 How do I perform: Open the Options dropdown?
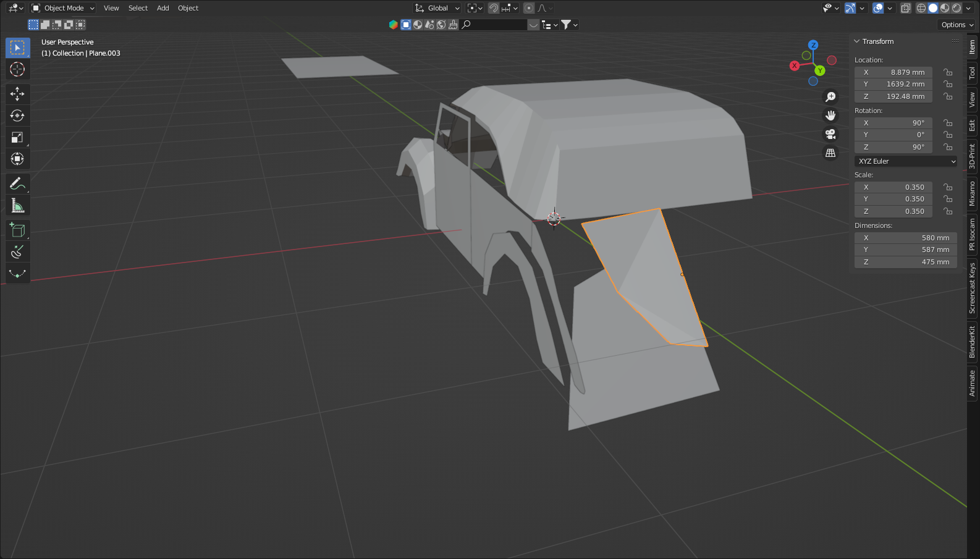pos(957,25)
